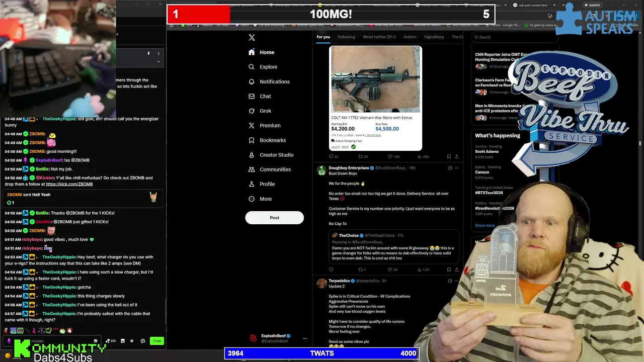
Task: Switch to the For you tab
Action: pos(323,37)
